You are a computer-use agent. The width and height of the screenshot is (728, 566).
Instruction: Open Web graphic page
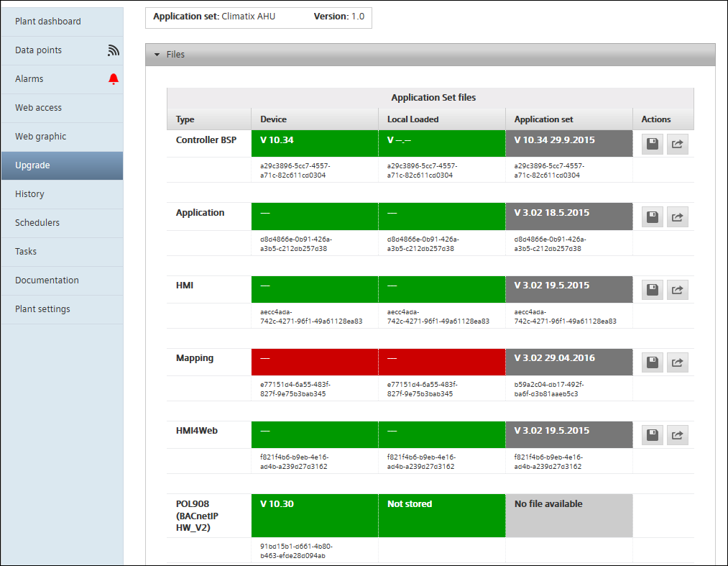62,137
